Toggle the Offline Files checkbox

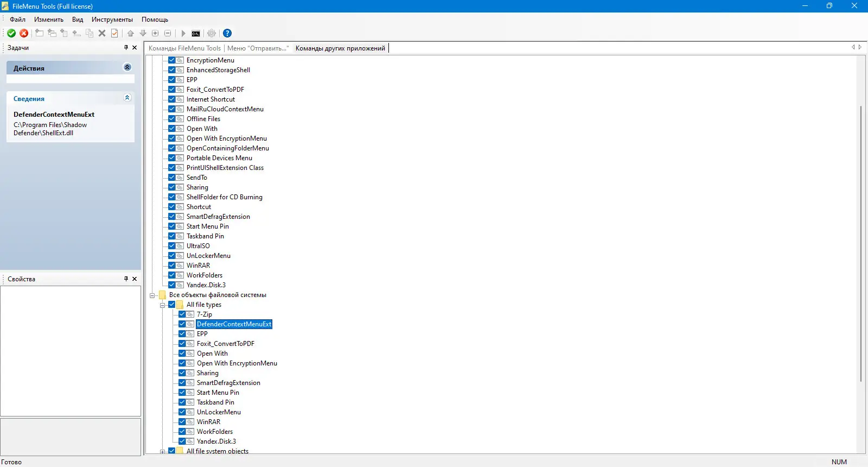(x=172, y=119)
